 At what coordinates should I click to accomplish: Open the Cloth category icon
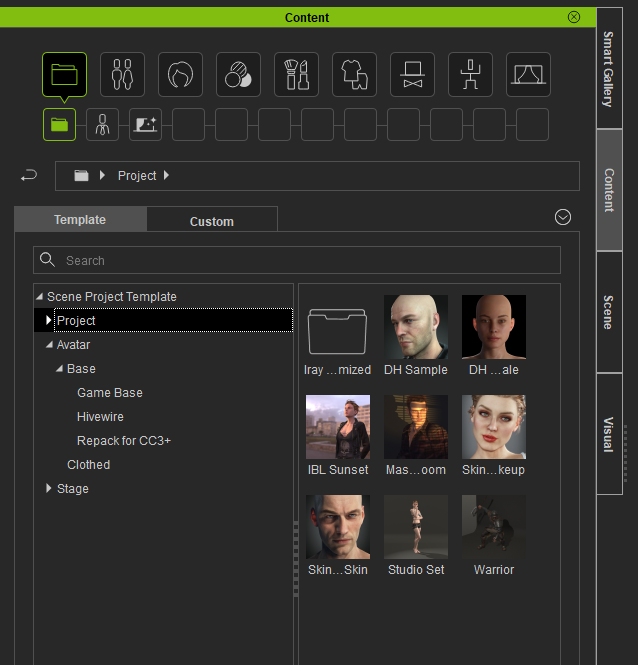tap(355, 75)
